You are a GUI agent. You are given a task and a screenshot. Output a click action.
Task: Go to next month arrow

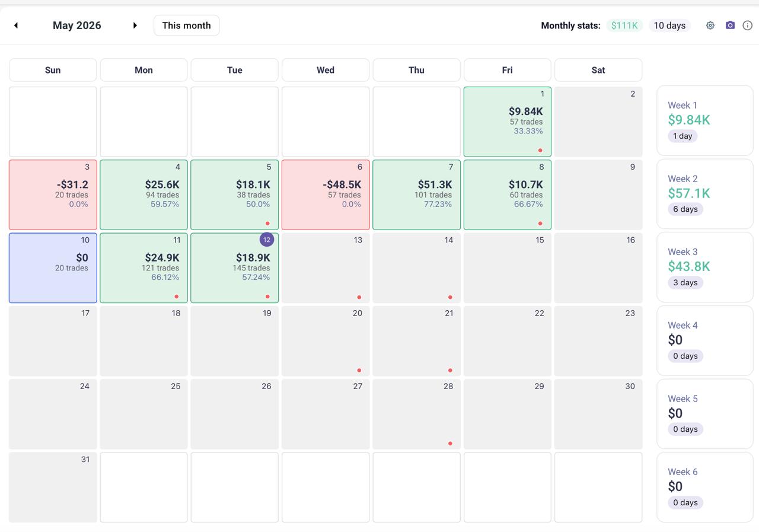[135, 26]
